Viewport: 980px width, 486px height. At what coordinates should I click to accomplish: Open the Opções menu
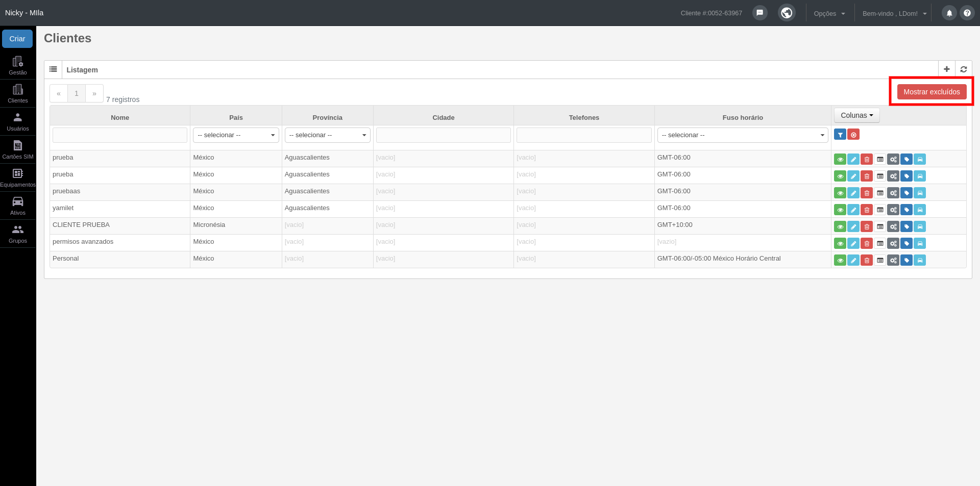[829, 13]
